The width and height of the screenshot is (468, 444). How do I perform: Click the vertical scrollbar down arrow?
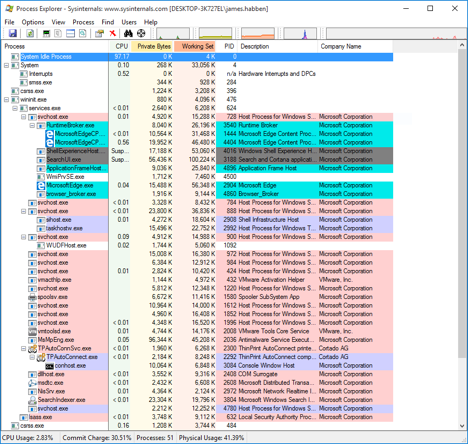(462, 426)
